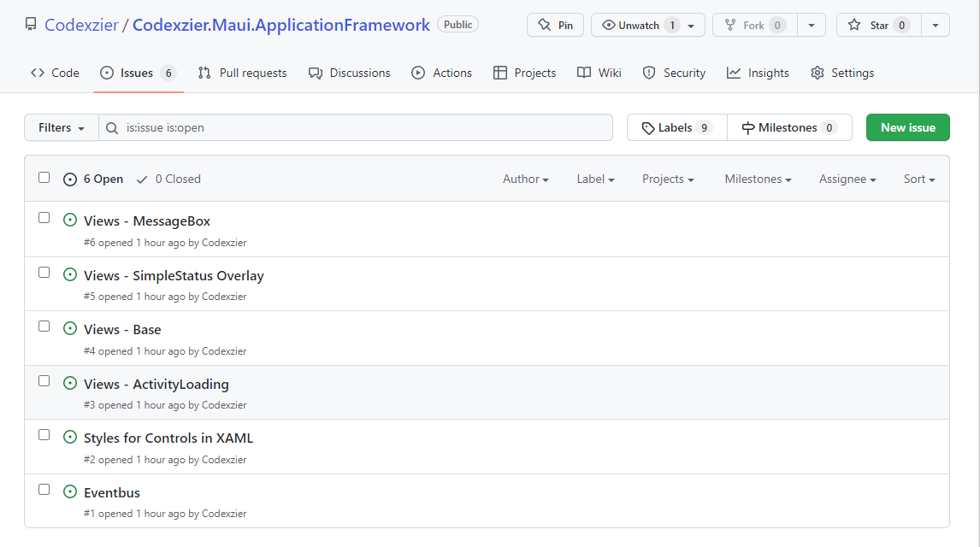Open the Views - ActivityLoading issue
This screenshot has width=980, height=547.
[x=156, y=384]
